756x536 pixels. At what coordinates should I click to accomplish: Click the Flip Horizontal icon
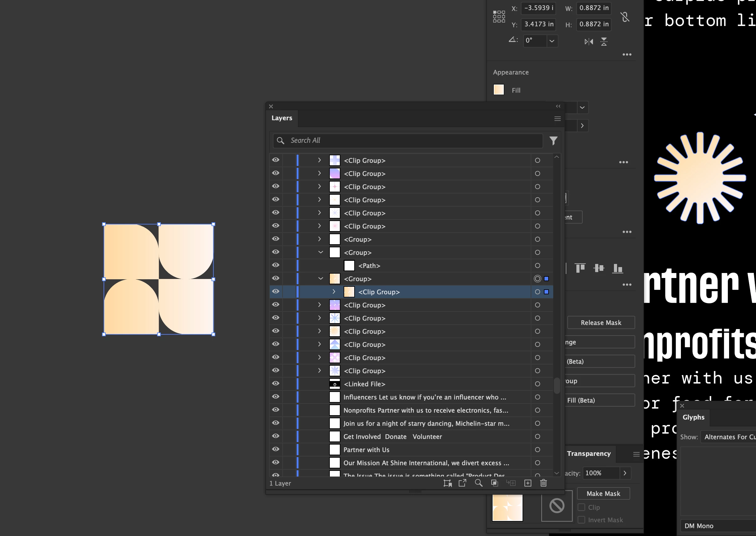click(x=589, y=42)
